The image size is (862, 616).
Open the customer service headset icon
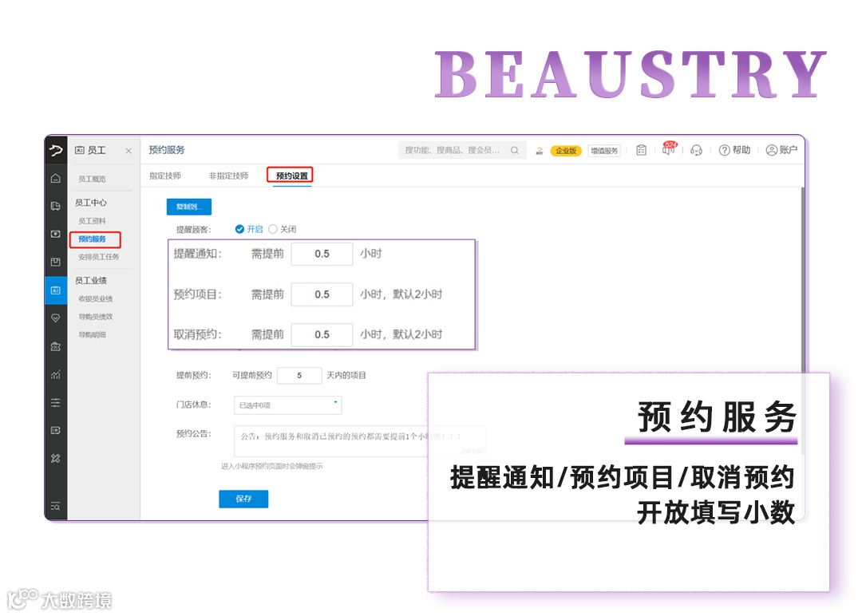697,150
